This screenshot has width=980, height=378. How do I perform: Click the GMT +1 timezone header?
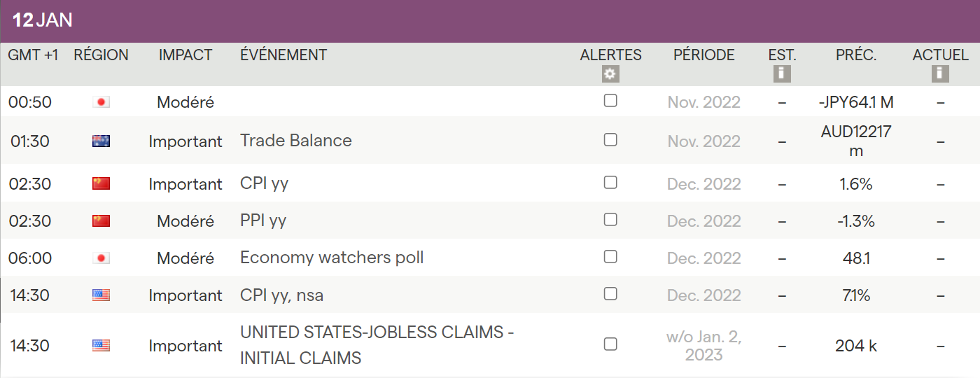[x=33, y=55]
